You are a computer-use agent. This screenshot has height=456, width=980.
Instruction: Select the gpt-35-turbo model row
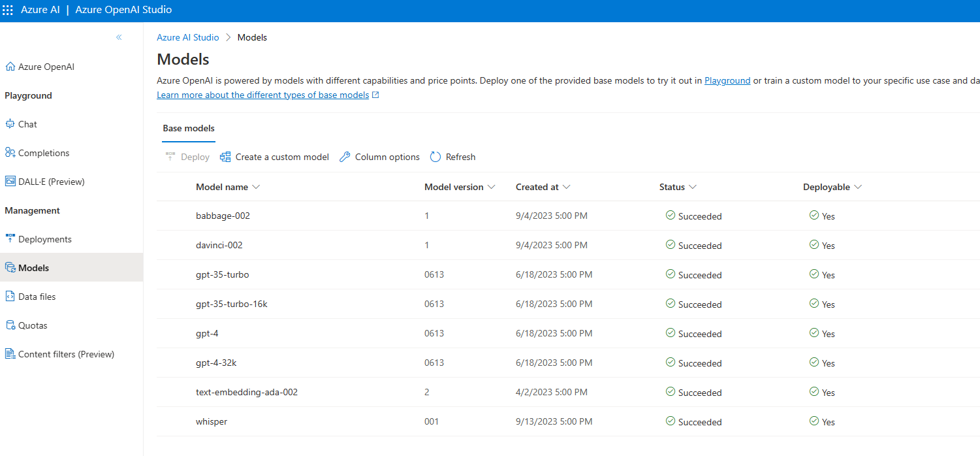click(568, 274)
